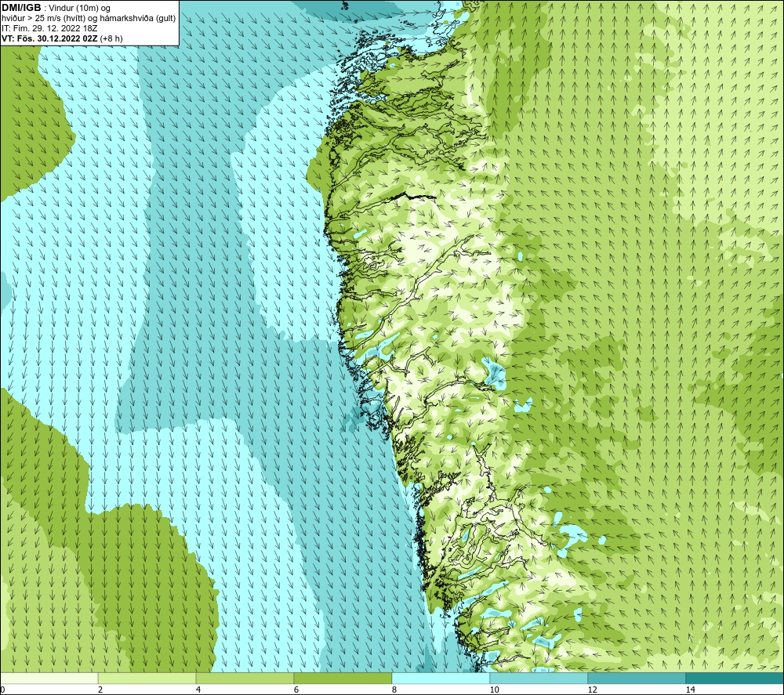Click the '2' scale label
The width and height of the screenshot is (784, 695).
pos(100,690)
